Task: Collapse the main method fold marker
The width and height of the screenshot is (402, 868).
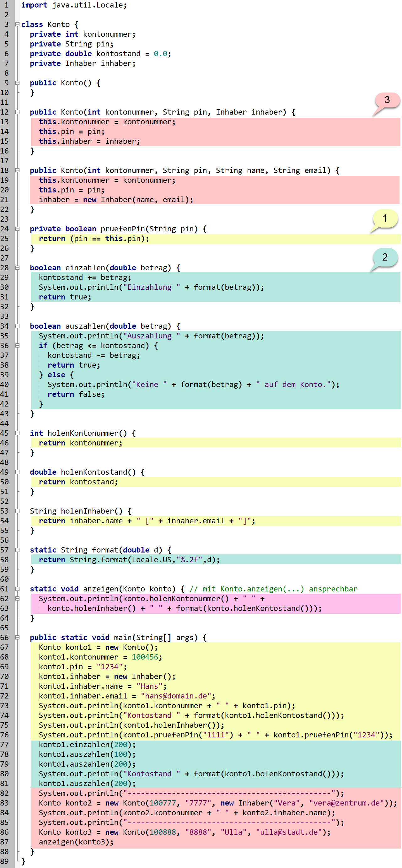Action: tap(17, 638)
